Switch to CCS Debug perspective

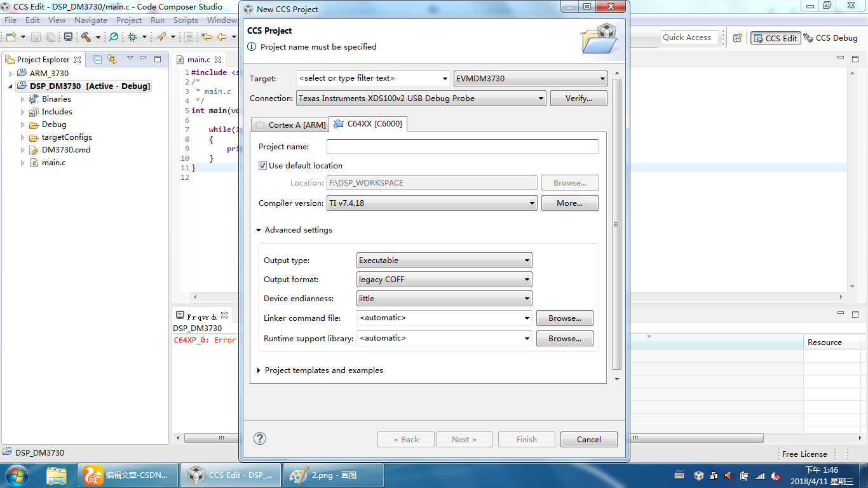(831, 38)
